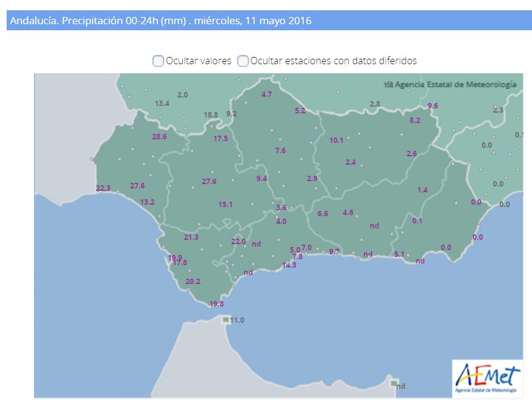
Task: Enable 'Ocultar estaciones con datos diferidos' checkbox
Action: click(243, 61)
